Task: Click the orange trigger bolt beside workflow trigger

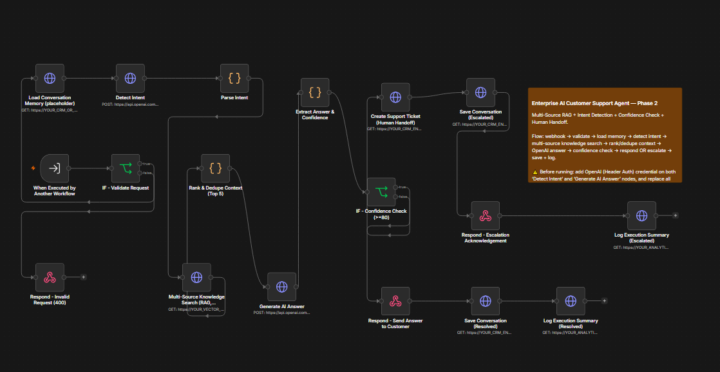Action: (33, 169)
